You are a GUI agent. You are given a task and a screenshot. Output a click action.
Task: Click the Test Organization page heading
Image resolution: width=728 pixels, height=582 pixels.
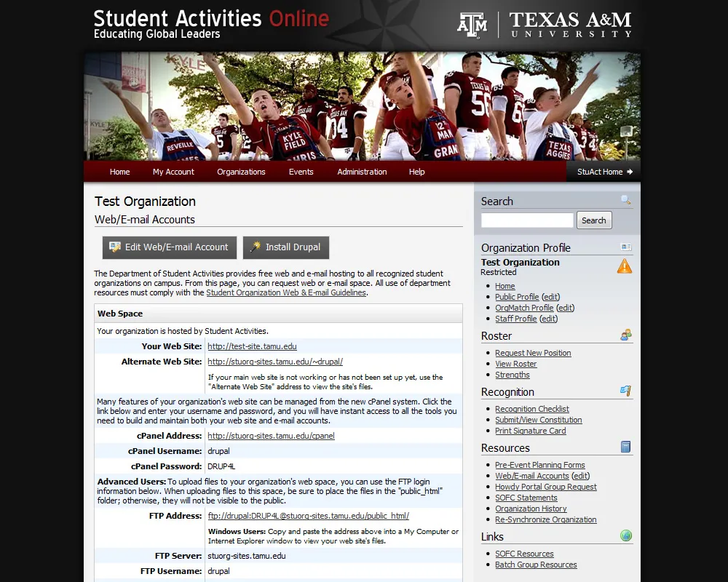(x=145, y=202)
